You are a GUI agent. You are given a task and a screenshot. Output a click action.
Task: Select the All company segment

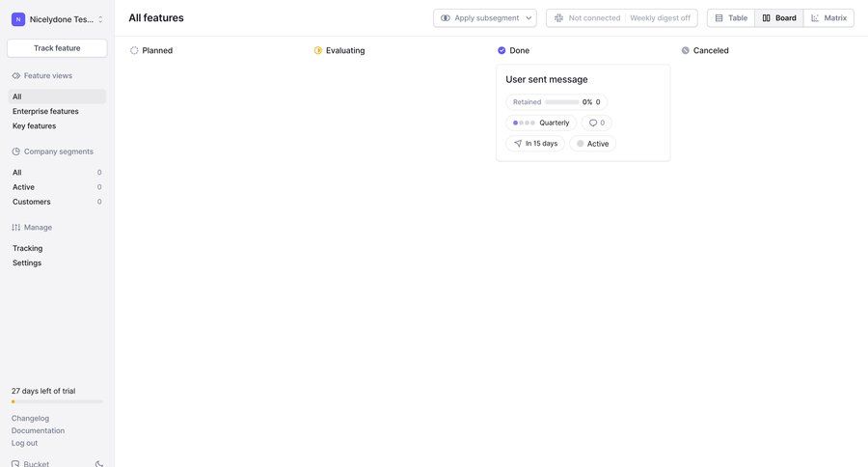57,173
